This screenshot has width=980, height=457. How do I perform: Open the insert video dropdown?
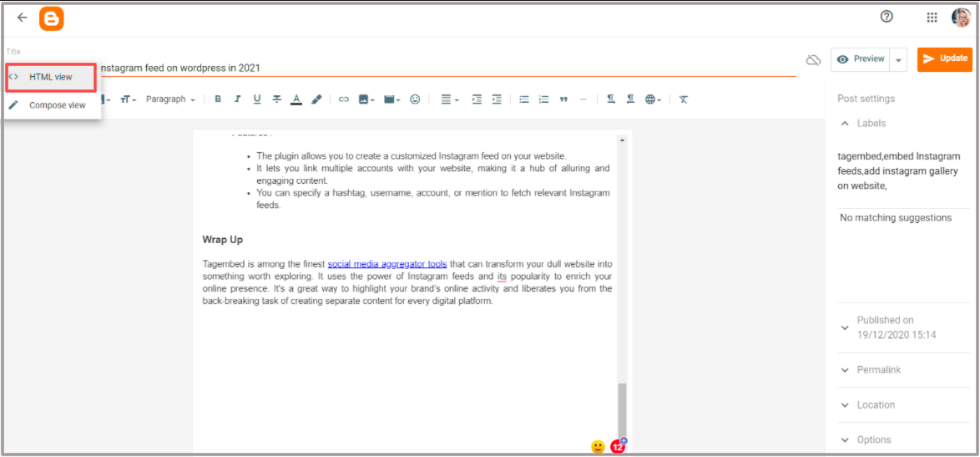pyautogui.click(x=391, y=99)
